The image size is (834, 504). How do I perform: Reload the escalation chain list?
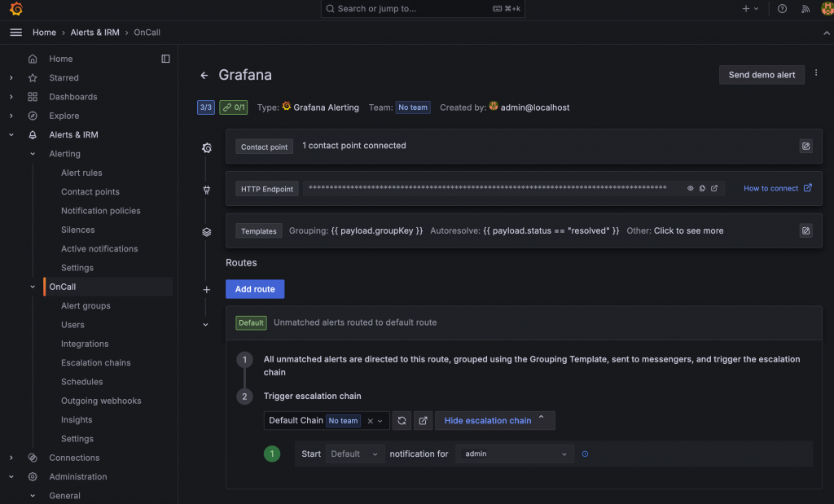(402, 420)
